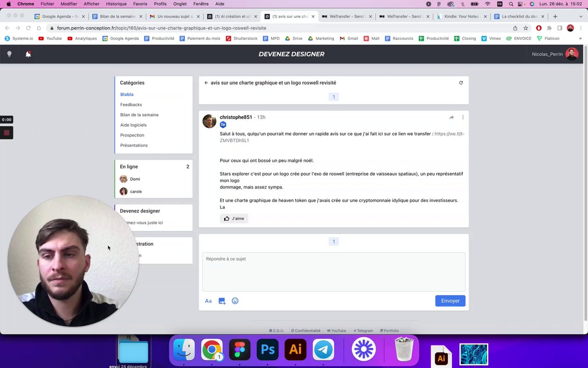Open the C.G.U. footer link
Viewport: 588px width, 368px height.
(x=277, y=331)
